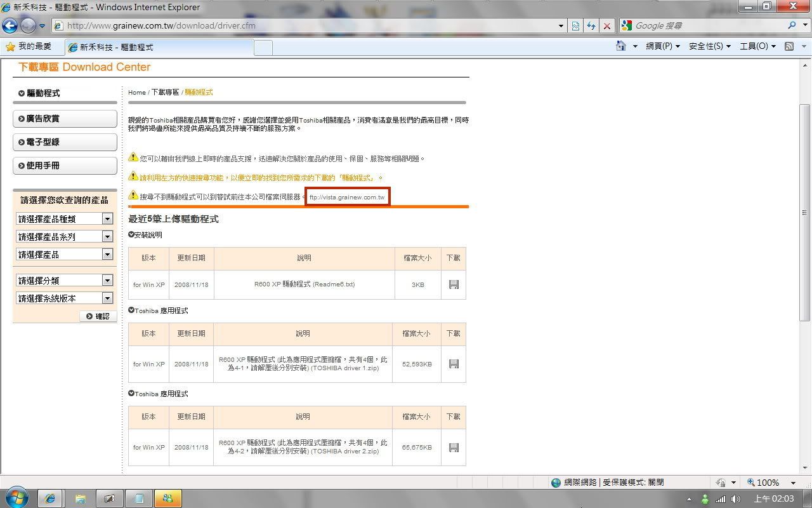This screenshot has width=812, height=508.
Task: Click the volume speaker tray icon
Action: click(735, 499)
